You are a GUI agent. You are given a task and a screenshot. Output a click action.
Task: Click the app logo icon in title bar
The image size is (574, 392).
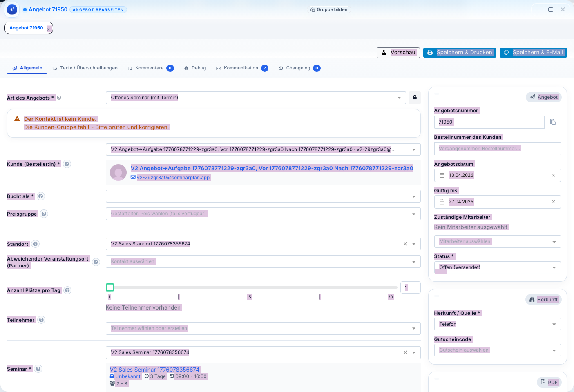click(12, 9)
